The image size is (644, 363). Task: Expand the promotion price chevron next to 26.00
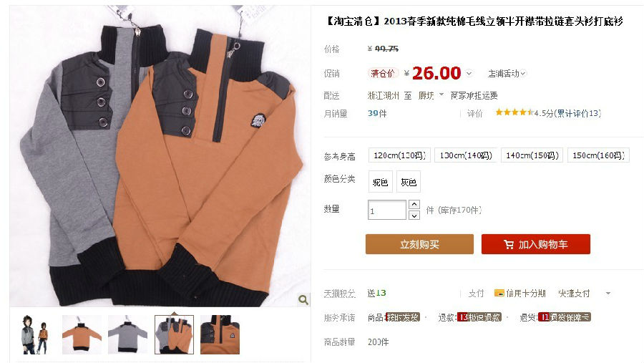pos(469,74)
